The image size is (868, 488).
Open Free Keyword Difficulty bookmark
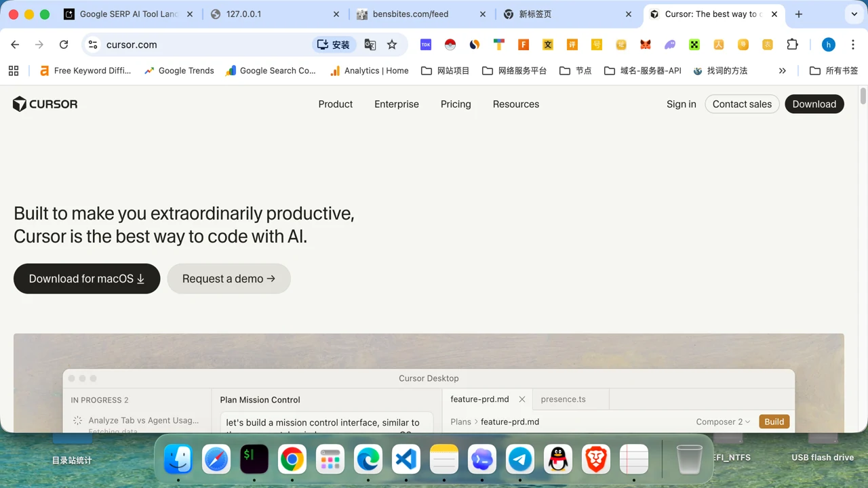click(x=85, y=70)
